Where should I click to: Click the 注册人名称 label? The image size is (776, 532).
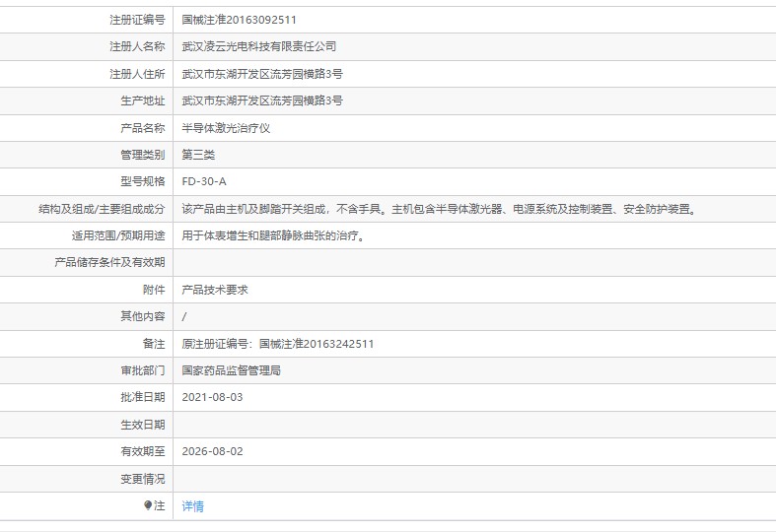click(137, 46)
